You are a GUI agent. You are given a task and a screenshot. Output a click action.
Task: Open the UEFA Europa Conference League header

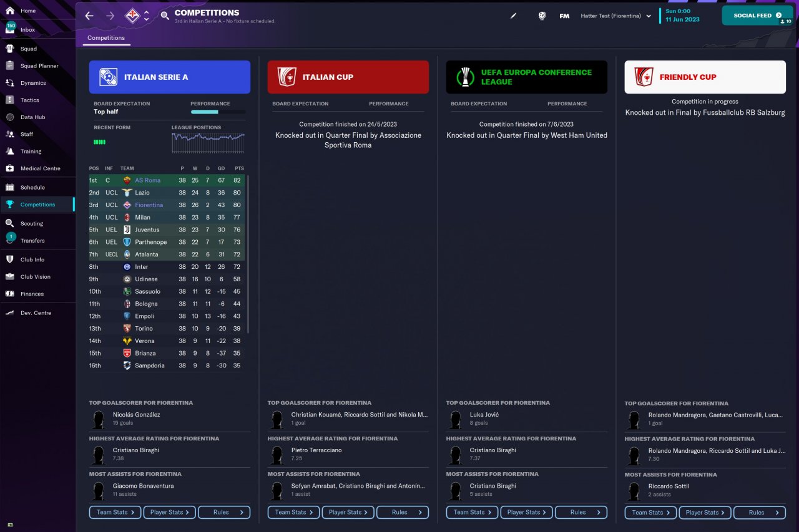[527, 77]
